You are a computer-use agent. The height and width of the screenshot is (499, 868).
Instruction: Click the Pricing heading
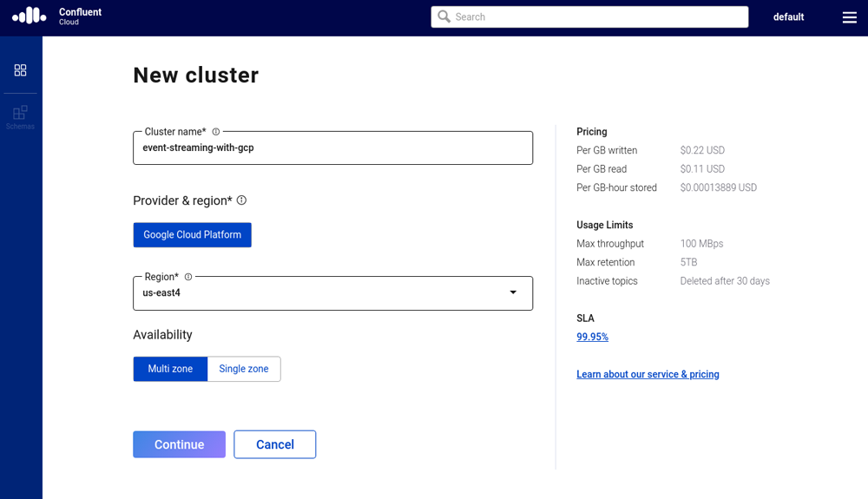point(592,132)
